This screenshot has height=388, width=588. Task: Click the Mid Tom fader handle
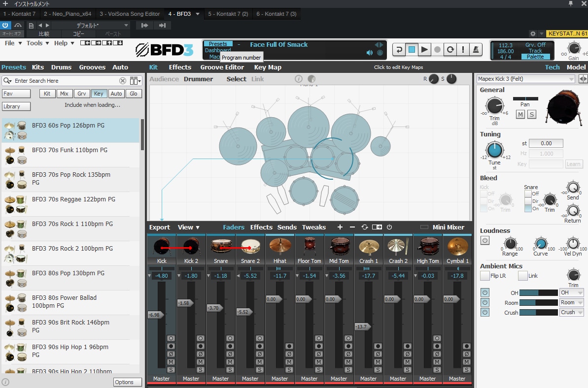[x=333, y=299]
